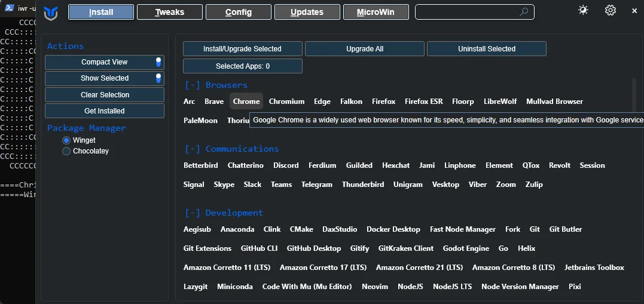
Task: Select the Brave browser entry
Action: [x=214, y=102]
